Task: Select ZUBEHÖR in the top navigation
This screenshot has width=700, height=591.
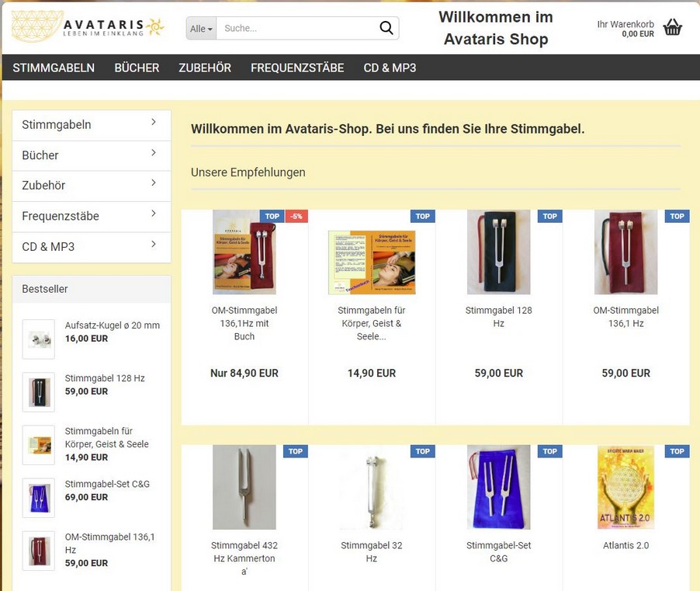Action: (x=205, y=68)
